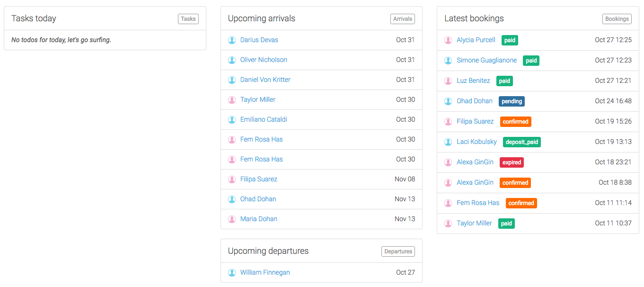
Task: Click the Bookings button in Latest bookings
Action: click(x=617, y=19)
